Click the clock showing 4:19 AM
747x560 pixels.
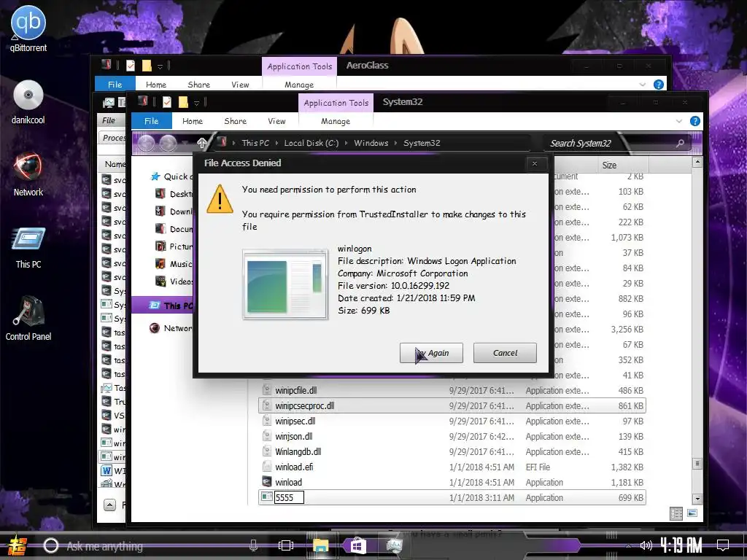[x=681, y=545]
